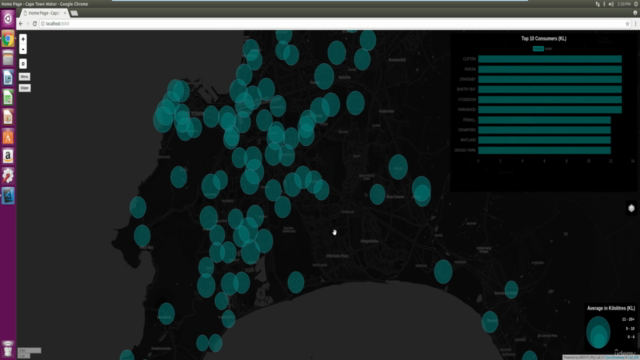Go forward in Chrome browser
This screenshot has width=640, height=360.
(x=28, y=24)
